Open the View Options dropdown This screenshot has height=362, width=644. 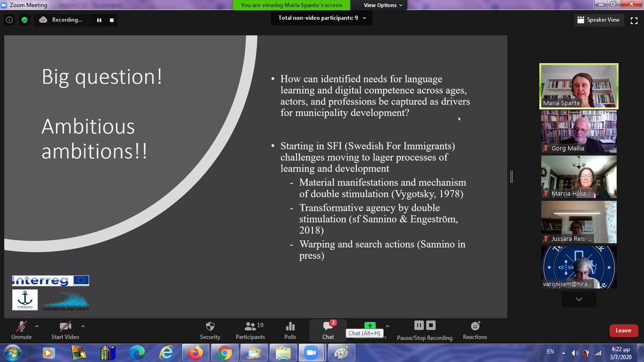point(384,5)
